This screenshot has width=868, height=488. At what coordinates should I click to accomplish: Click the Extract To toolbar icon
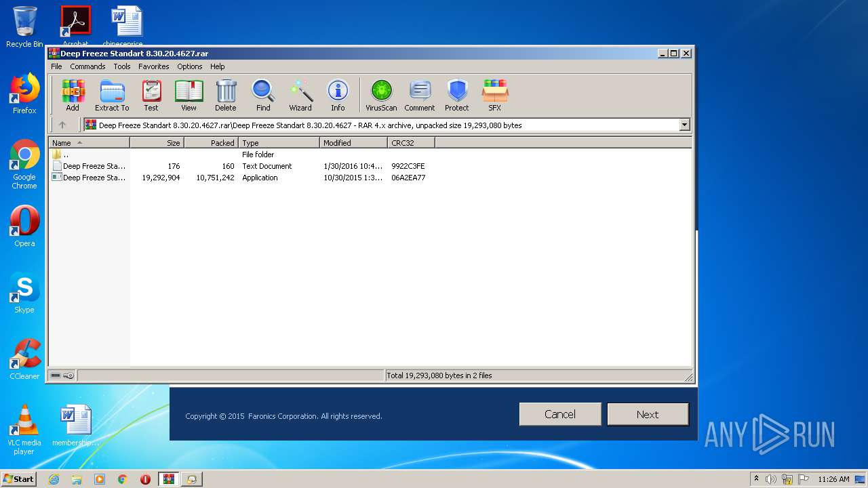pyautogui.click(x=112, y=95)
